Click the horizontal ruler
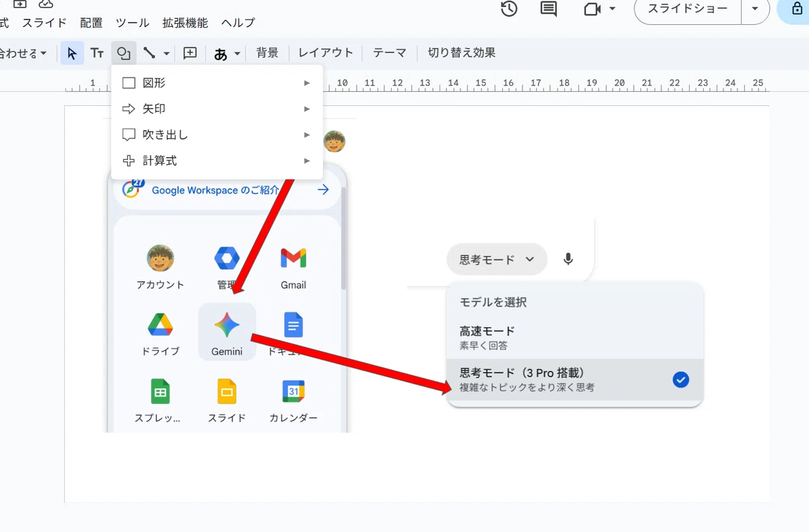The width and height of the screenshot is (809, 532). pyautogui.click(x=418, y=84)
